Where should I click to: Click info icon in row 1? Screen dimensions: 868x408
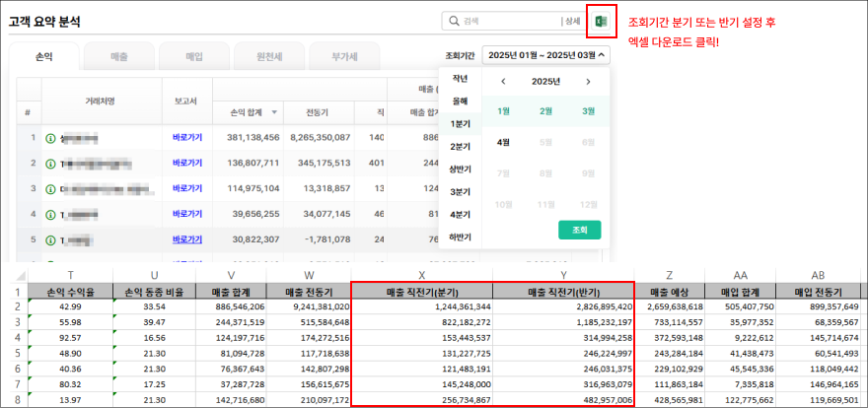coord(50,138)
